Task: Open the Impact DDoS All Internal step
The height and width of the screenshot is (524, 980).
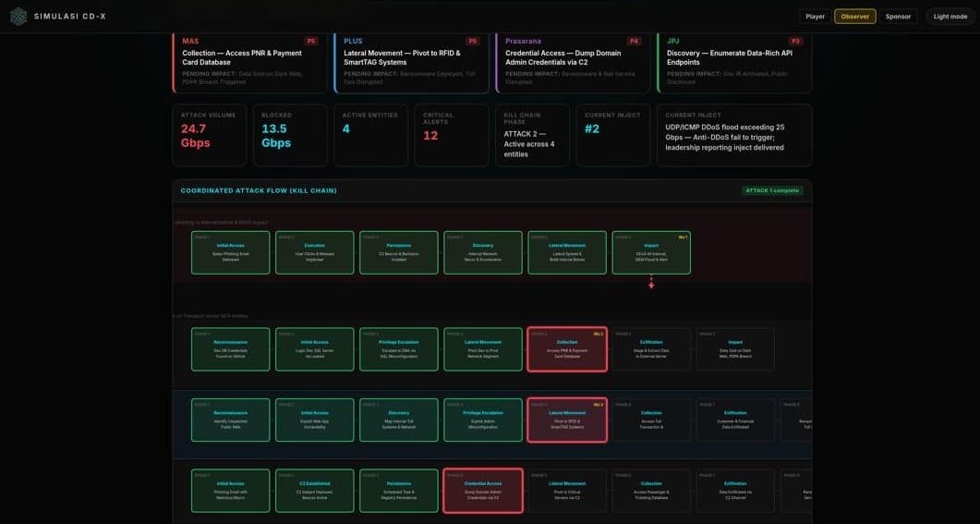Action: click(651, 252)
